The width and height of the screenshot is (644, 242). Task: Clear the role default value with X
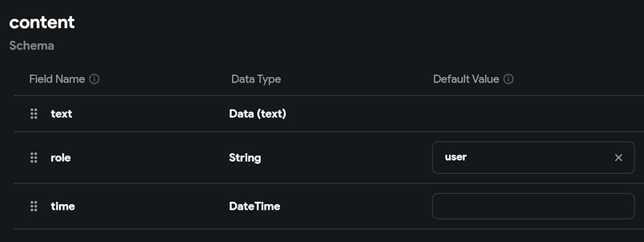[618, 157]
